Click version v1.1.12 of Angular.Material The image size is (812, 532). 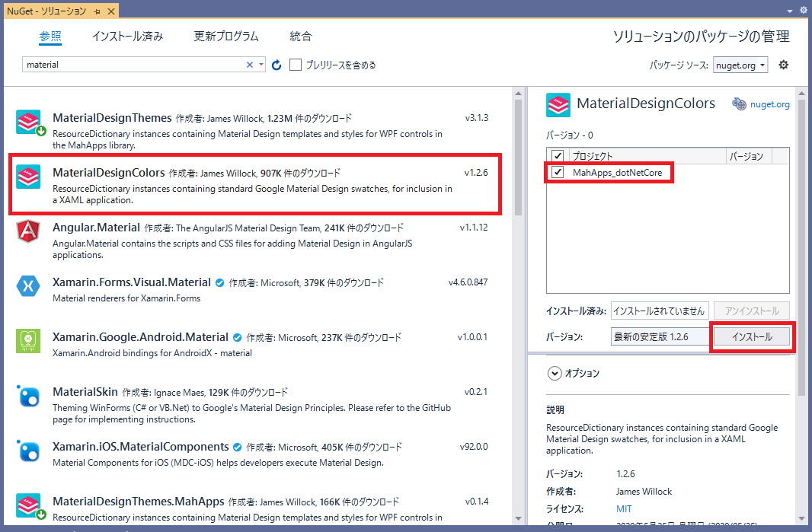click(474, 228)
